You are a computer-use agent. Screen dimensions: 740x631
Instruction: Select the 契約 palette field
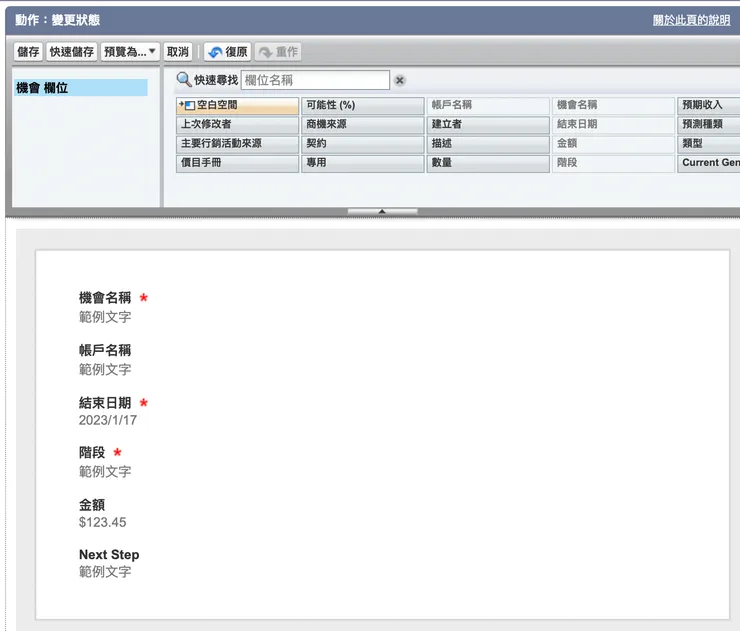click(362, 144)
